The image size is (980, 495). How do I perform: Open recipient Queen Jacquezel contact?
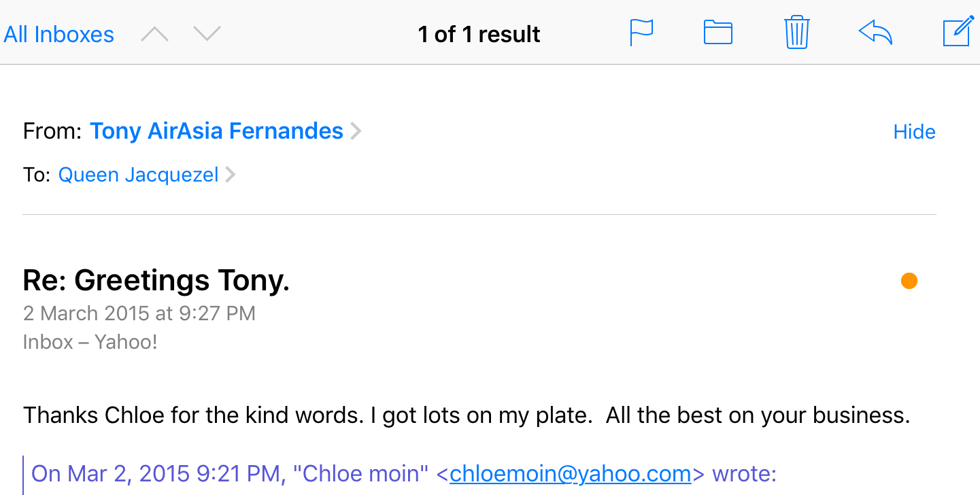pyautogui.click(x=138, y=175)
